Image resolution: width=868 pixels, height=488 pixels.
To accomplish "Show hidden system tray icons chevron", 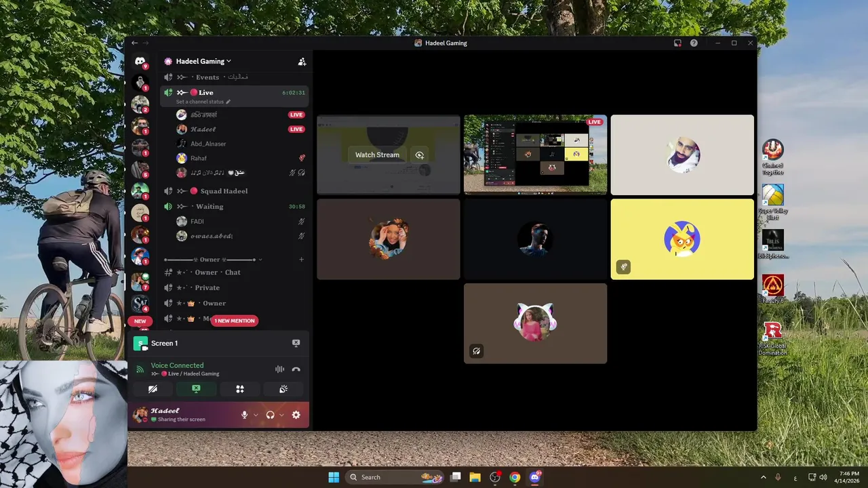I will tap(763, 477).
